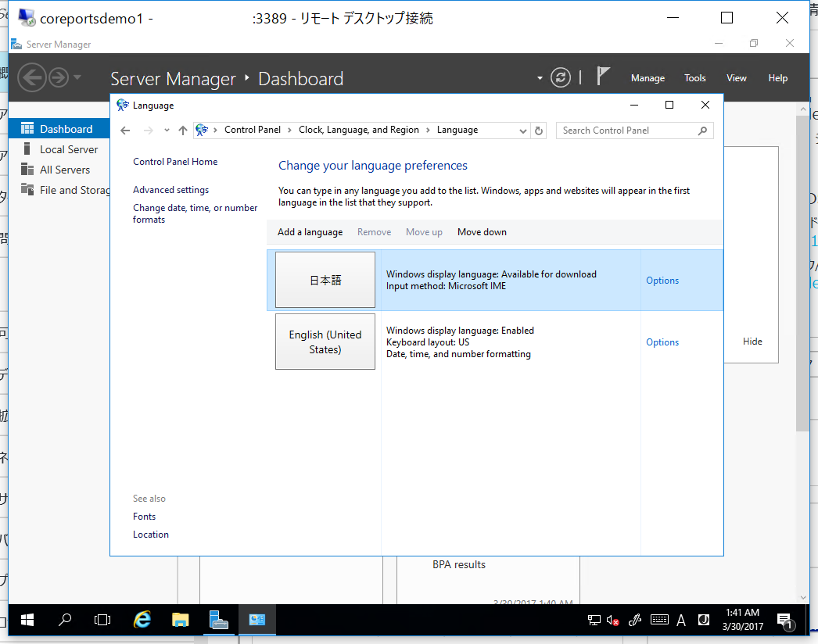Open taskbar clock 1:41 AM
The image size is (818, 644).
coord(742,620)
